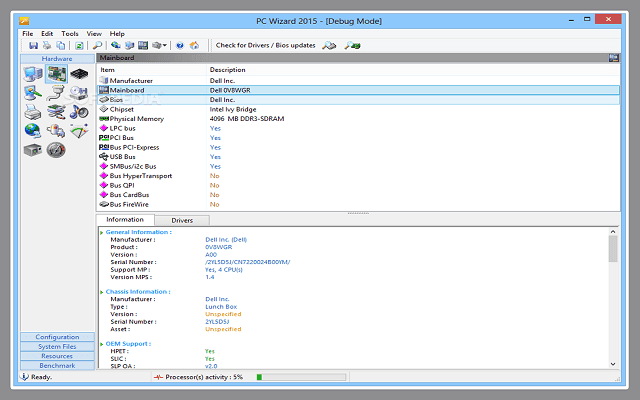This screenshot has width=640, height=400.
Task: Open the Configuration panel section
Action: coord(57,337)
